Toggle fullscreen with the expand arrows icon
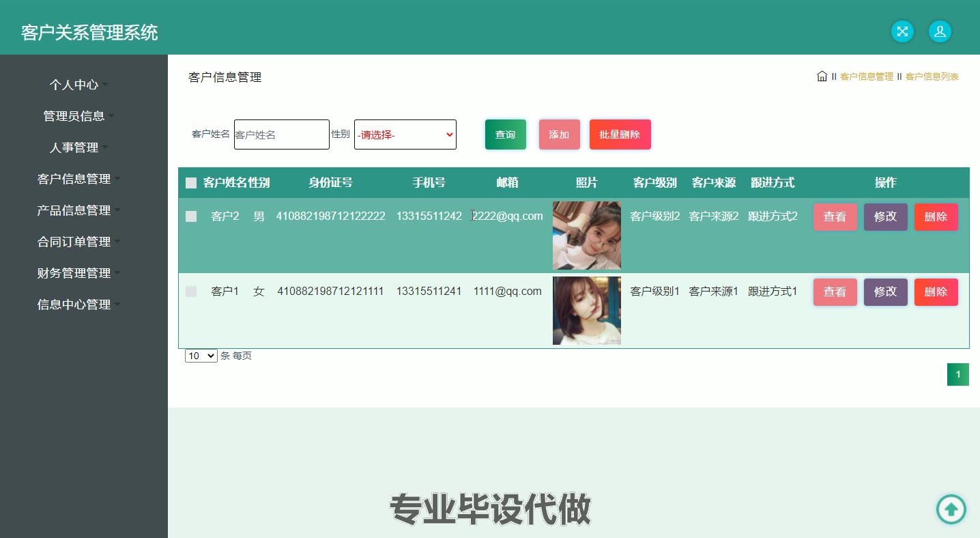 (x=902, y=31)
